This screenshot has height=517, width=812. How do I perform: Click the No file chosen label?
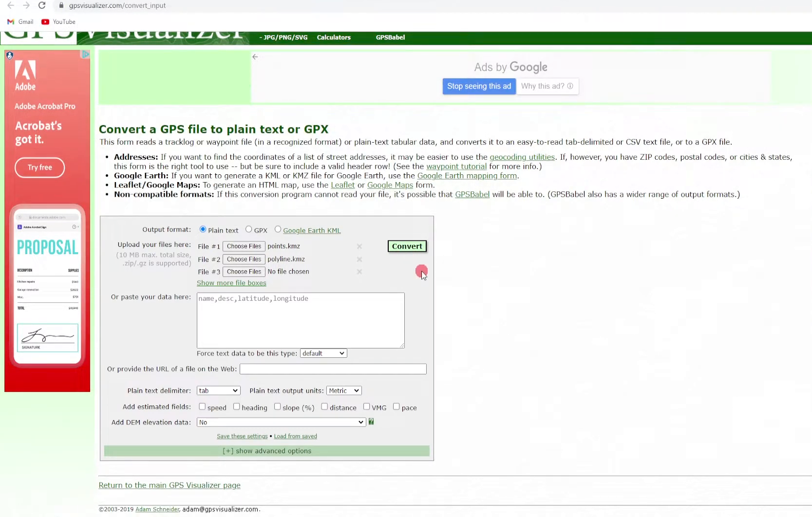click(x=288, y=272)
